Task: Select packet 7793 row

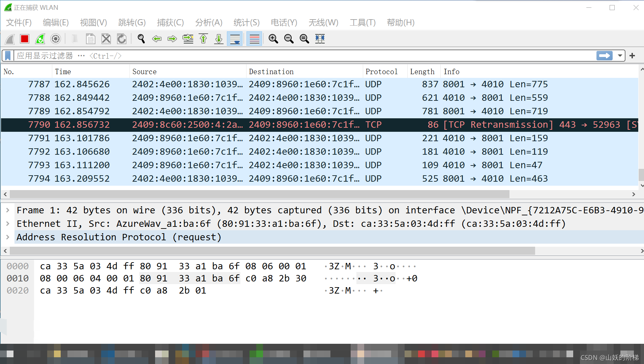Action: (x=319, y=165)
